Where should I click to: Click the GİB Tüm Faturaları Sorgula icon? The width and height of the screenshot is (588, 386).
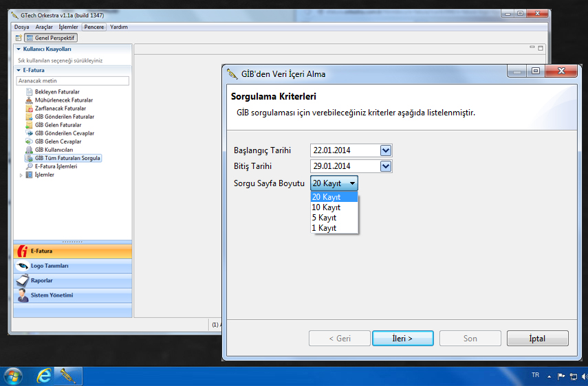(x=29, y=158)
